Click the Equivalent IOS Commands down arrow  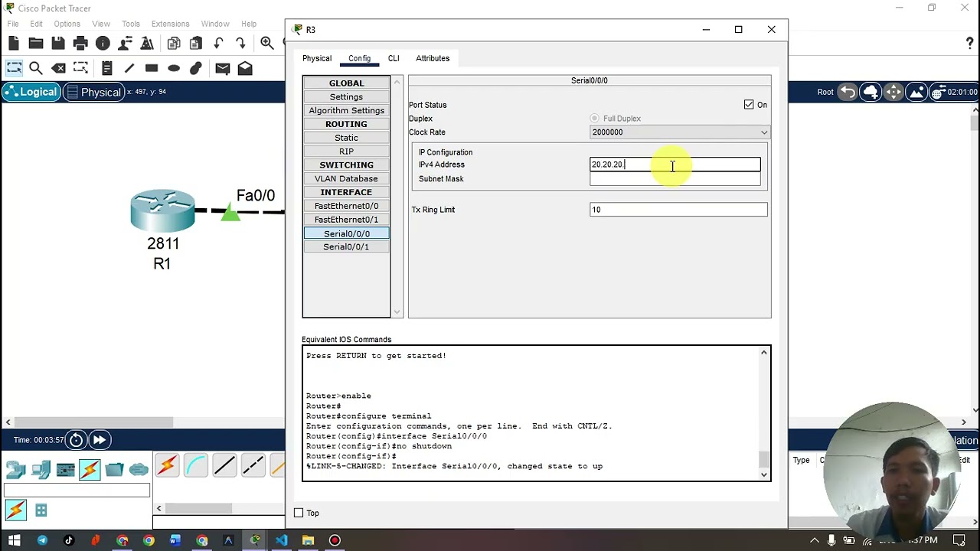(763, 474)
